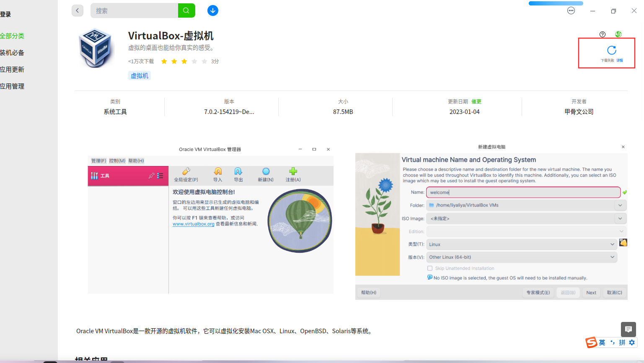Open 登录 in the sidebar
644x363 pixels.
(x=5, y=15)
